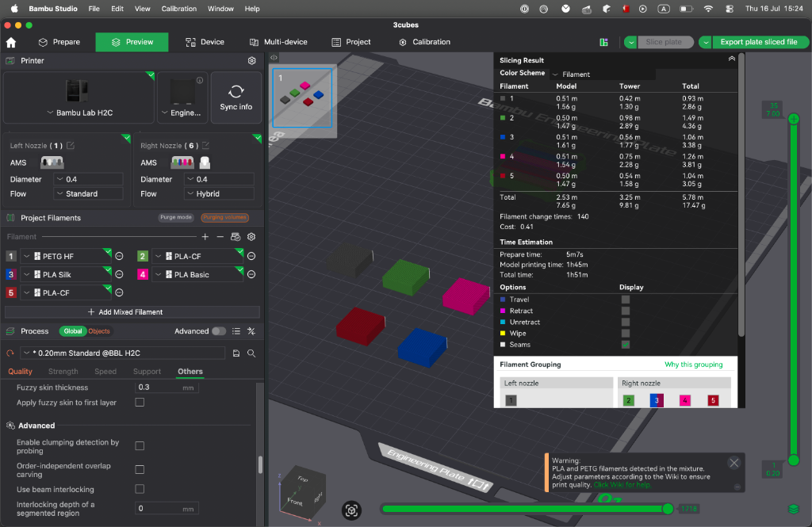Image resolution: width=812 pixels, height=527 pixels.
Task: Click filament 4 magenta color swatch
Action: point(143,274)
